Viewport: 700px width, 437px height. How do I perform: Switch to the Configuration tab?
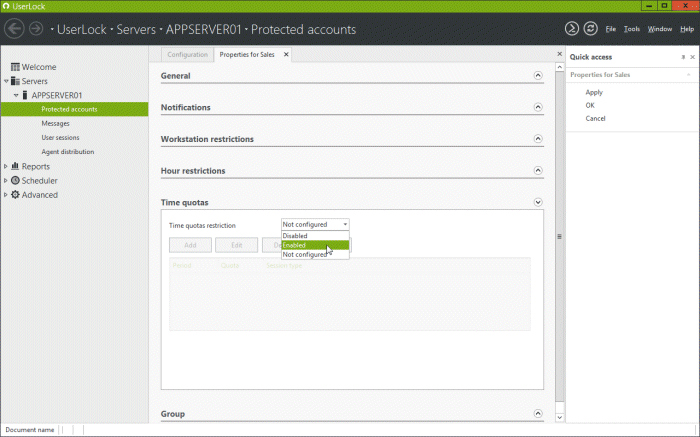pyautogui.click(x=187, y=55)
